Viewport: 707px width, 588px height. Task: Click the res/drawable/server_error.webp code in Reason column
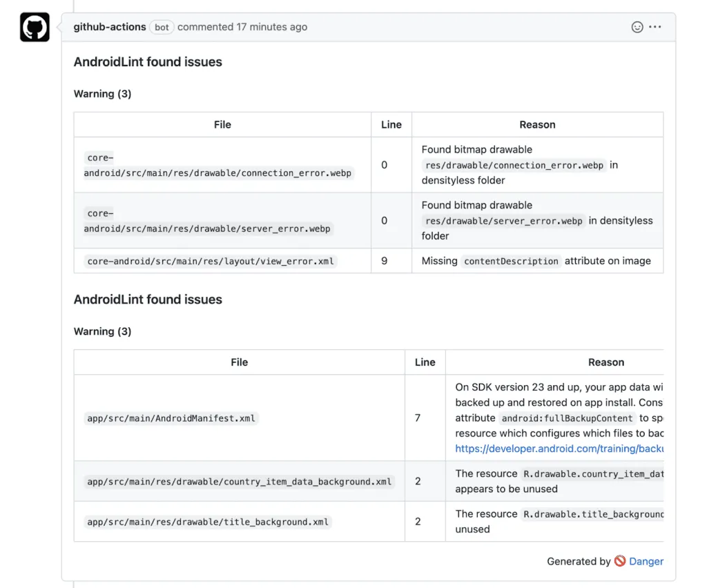pos(504,221)
